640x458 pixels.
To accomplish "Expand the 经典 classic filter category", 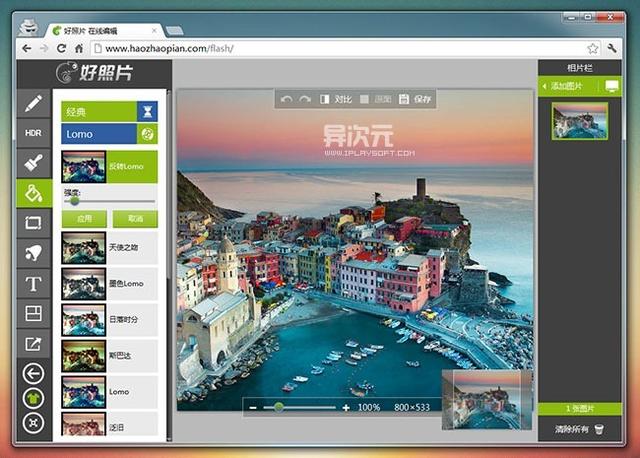I will click(109, 111).
